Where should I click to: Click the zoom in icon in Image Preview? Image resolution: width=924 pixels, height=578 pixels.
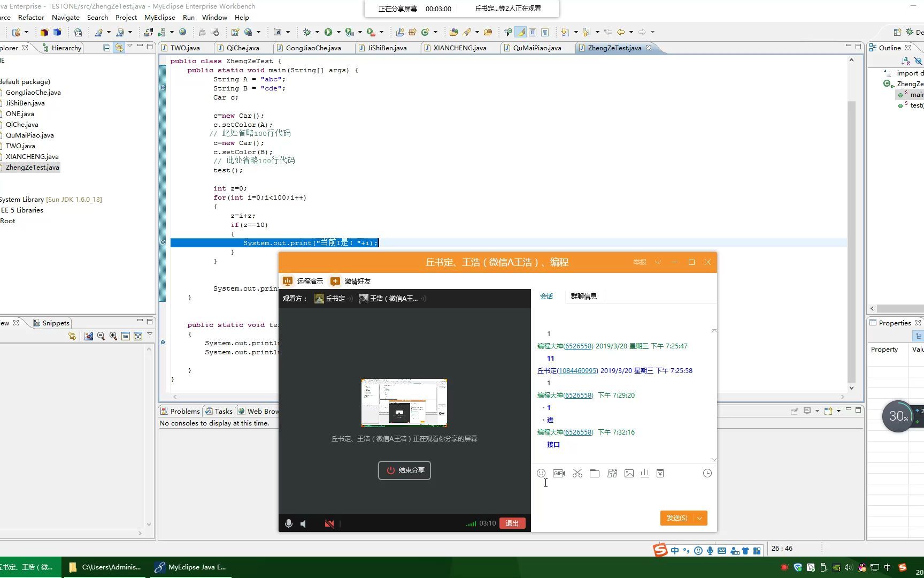click(x=113, y=336)
